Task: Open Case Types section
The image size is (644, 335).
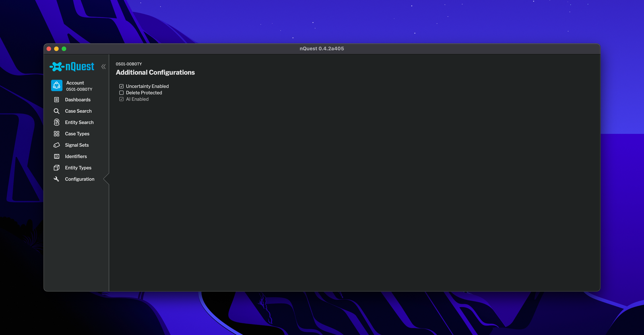Action: point(77,134)
